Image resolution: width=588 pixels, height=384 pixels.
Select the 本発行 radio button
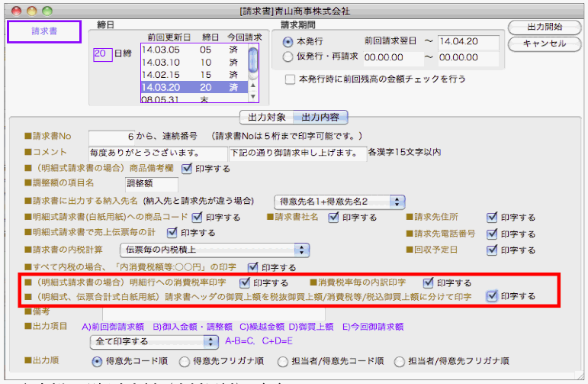point(288,42)
